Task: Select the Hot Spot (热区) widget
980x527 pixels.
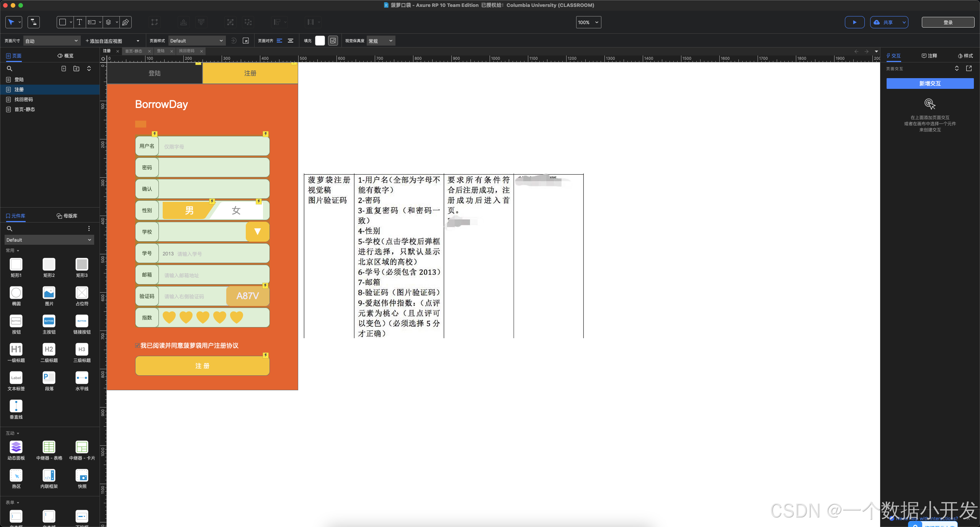Action: [16, 475]
